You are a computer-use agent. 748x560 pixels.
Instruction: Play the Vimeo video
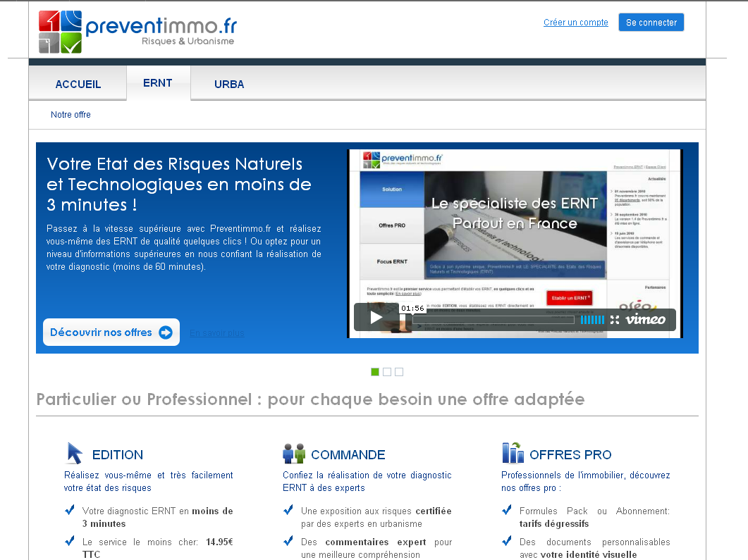(376, 318)
